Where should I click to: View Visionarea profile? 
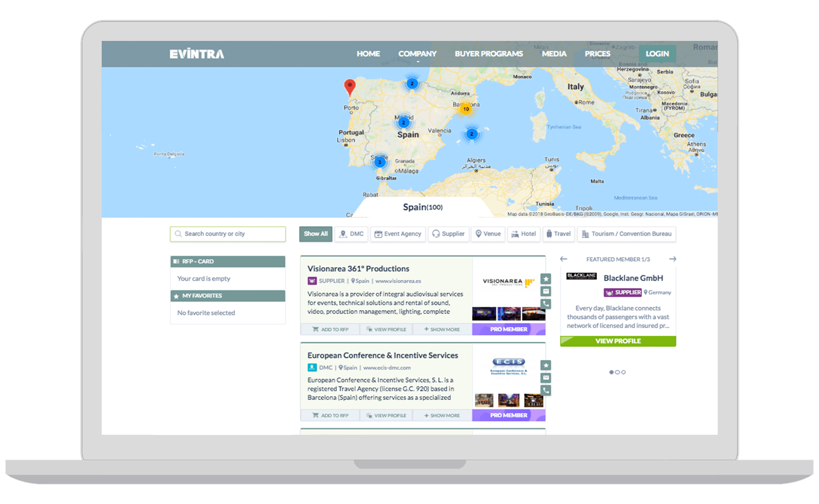386,329
